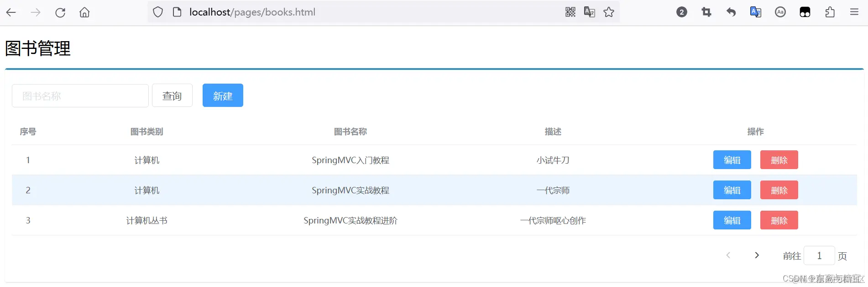The image size is (868, 287).
Task: Go back to the previous page
Action: [x=11, y=12]
